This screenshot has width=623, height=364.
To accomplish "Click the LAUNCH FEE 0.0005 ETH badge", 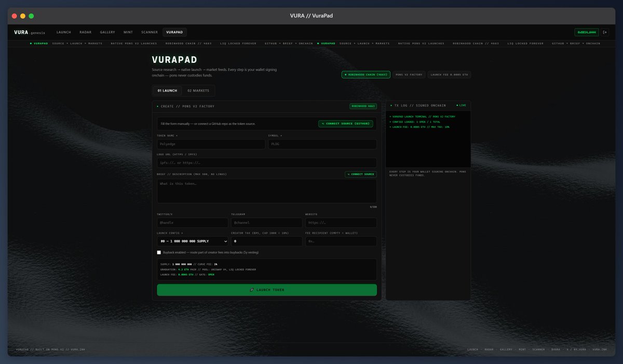I will [450, 75].
